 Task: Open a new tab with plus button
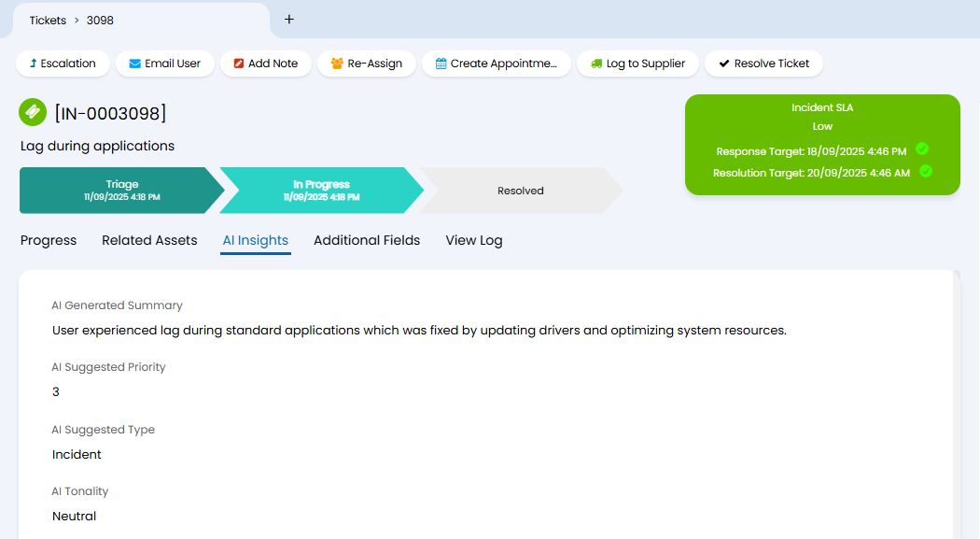coord(289,20)
